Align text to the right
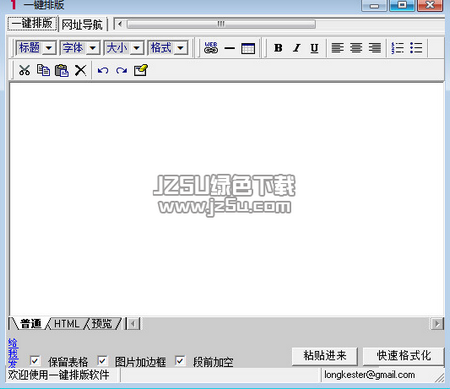Screen dimensions: 450x389 (x=375, y=48)
